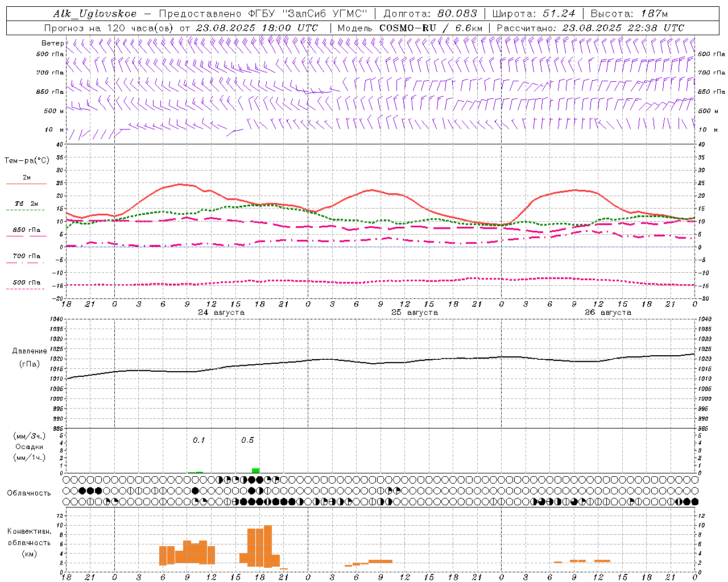
Task: Click the 25 августа date label
Action: 415,313
